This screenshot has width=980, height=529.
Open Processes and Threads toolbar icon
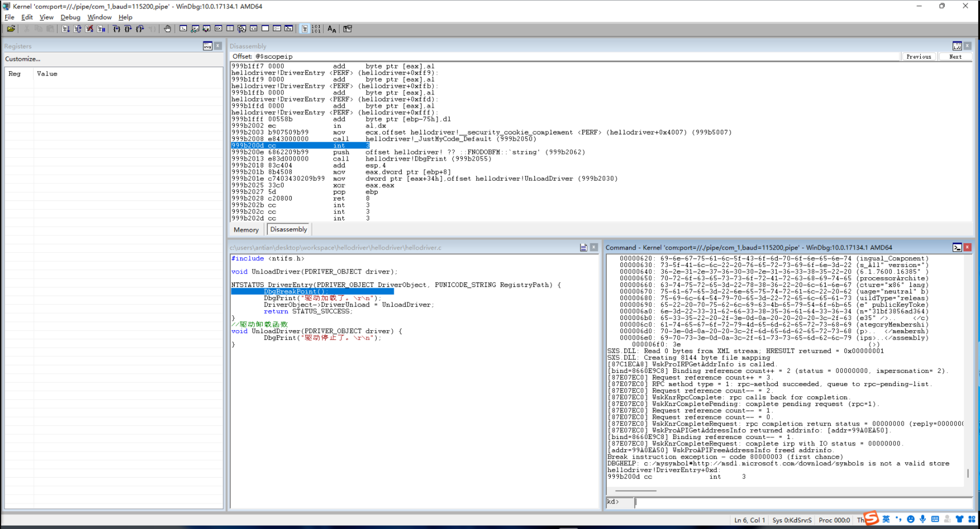[277, 28]
